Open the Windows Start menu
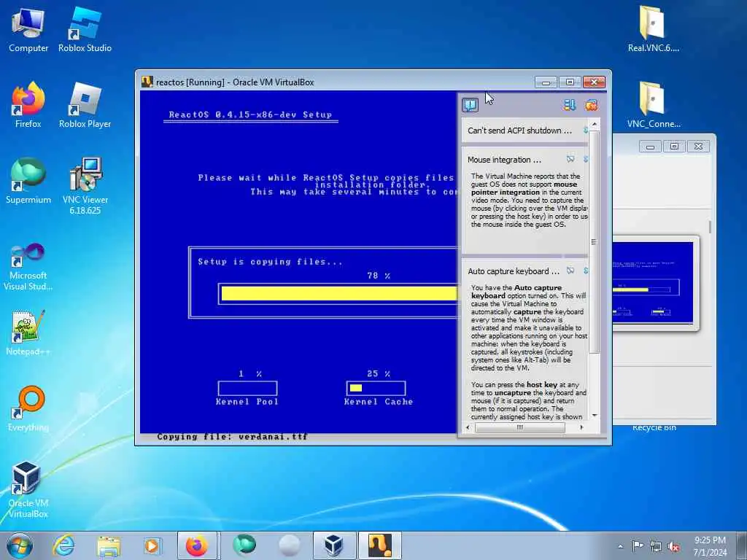This screenshot has width=747, height=560. [20, 545]
